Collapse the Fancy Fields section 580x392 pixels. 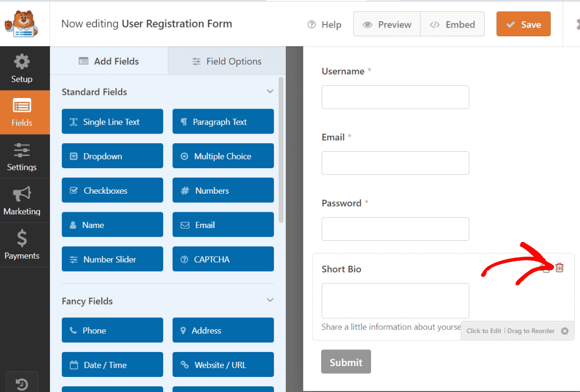point(270,300)
